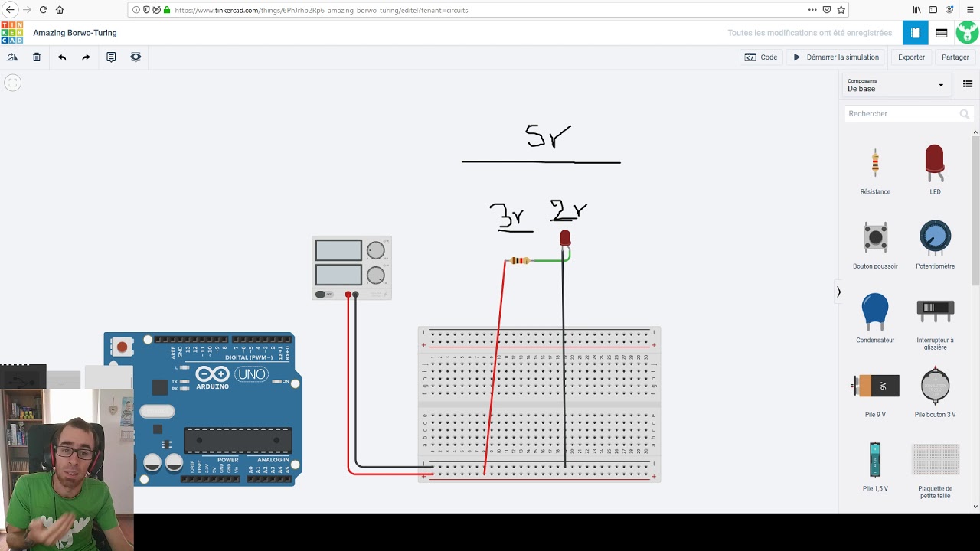Click the rotate component tool icon
980x551 pixels.
(x=12, y=57)
